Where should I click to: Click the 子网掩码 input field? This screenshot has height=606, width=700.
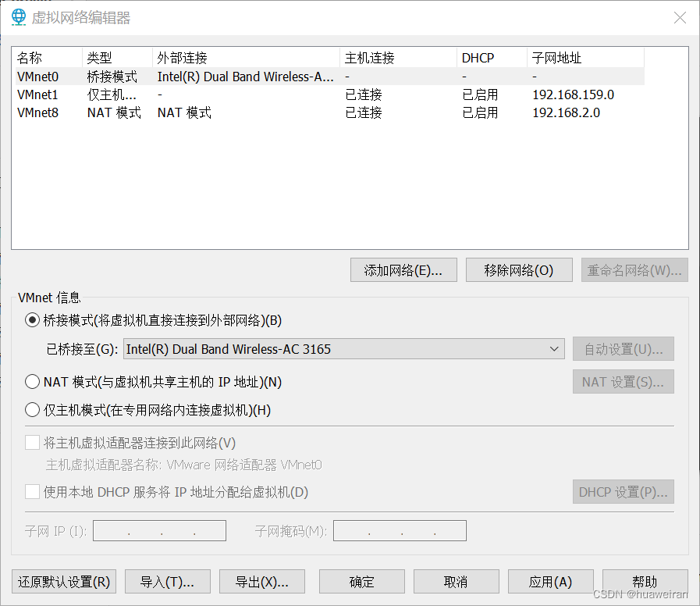pos(400,530)
